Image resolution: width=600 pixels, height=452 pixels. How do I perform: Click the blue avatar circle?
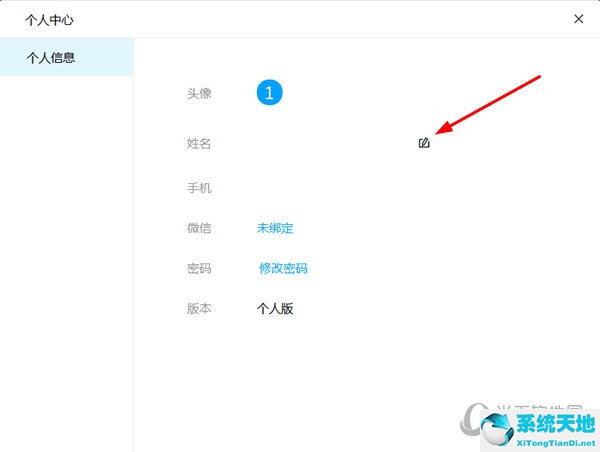(269, 92)
